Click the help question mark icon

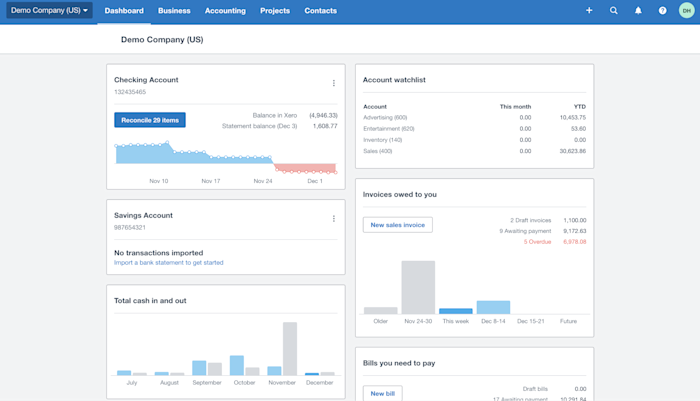pyautogui.click(x=662, y=10)
